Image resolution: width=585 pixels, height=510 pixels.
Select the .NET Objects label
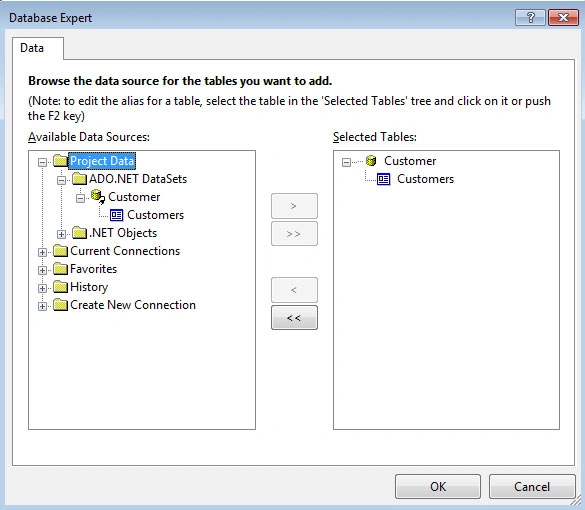click(x=123, y=233)
